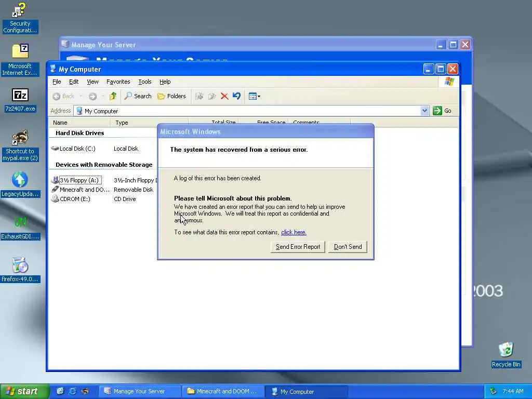Expand the Address bar dropdown
The width and height of the screenshot is (532, 399).
pyautogui.click(x=424, y=111)
